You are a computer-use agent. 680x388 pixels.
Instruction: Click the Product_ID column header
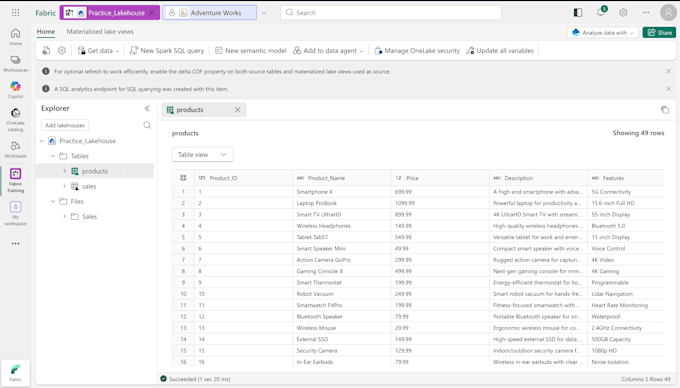click(x=243, y=178)
